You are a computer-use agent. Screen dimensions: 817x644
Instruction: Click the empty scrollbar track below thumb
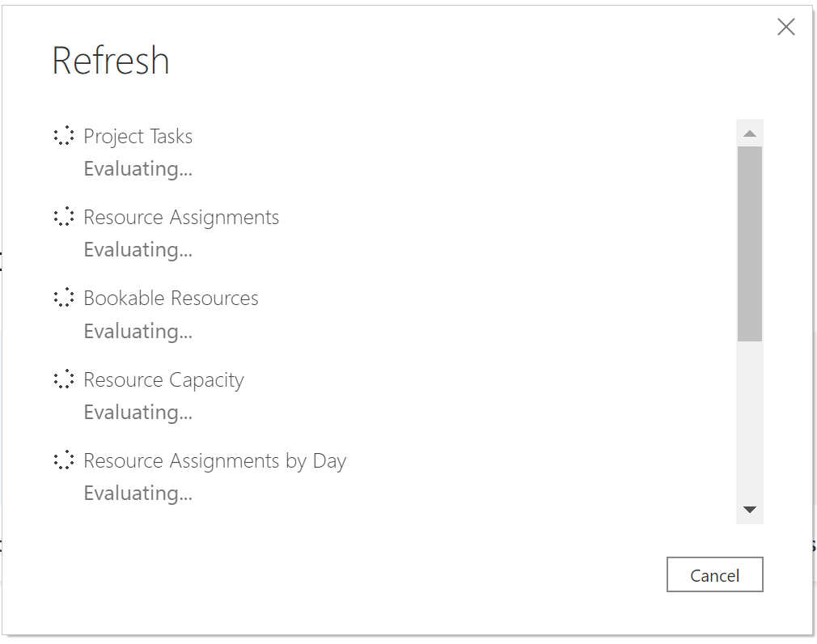[x=750, y=421]
